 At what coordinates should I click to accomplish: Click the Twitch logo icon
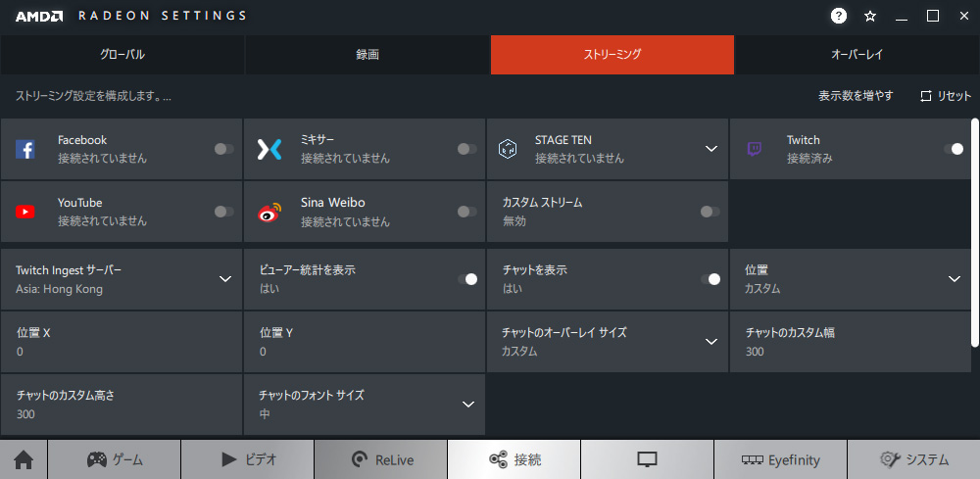[x=755, y=149]
